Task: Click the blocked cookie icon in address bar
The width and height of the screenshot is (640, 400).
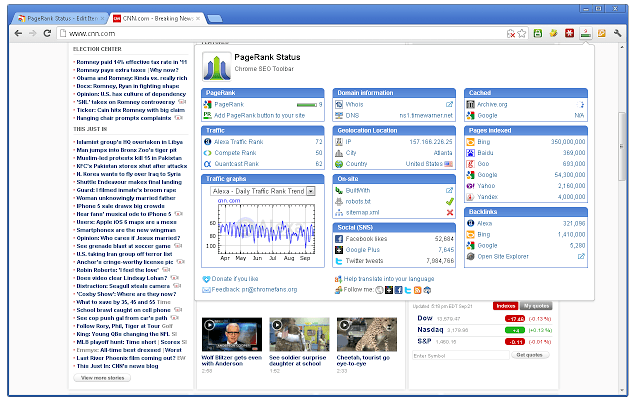Action: [x=511, y=33]
